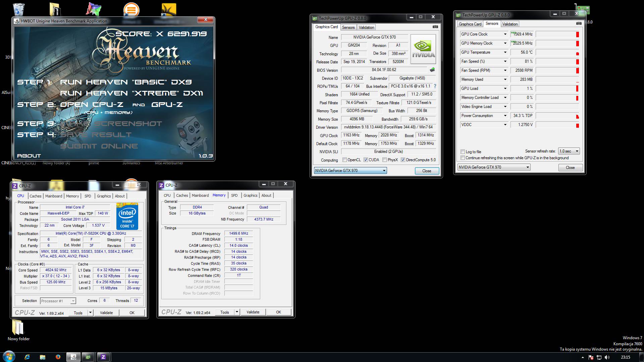644x362 pixels.
Task: Click the volume speaker tray icon
Action: pos(607,357)
